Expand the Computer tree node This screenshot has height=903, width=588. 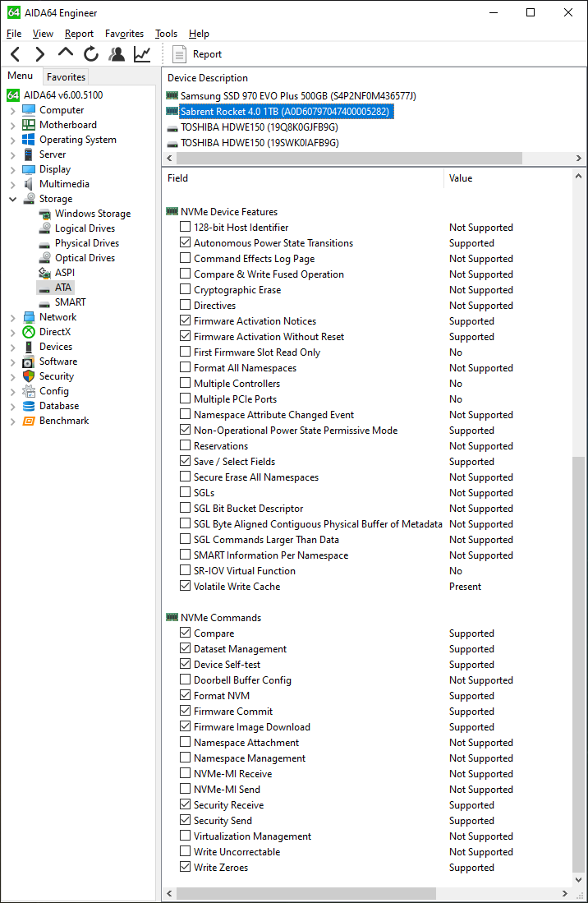point(12,111)
